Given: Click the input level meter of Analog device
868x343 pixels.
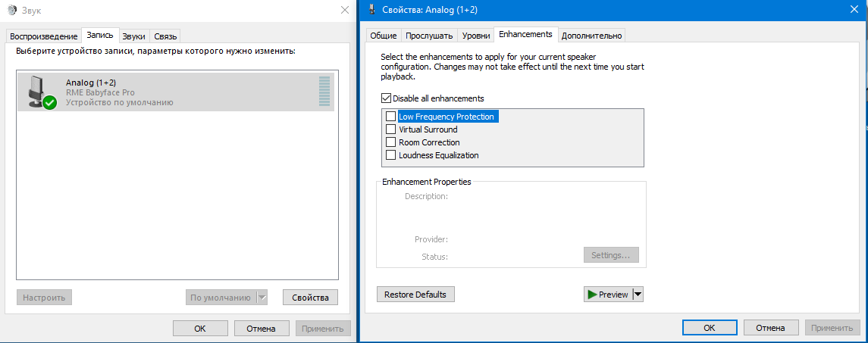Looking at the screenshot, I should [x=324, y=92].
